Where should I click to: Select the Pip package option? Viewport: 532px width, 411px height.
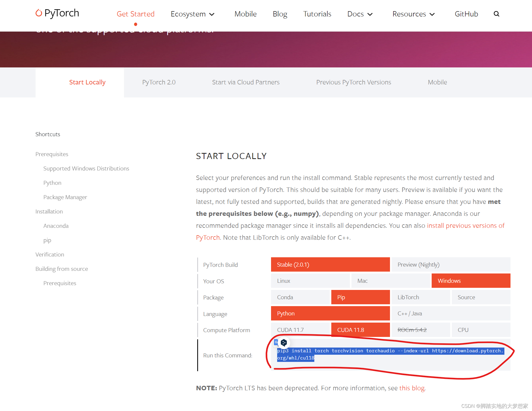tap(361, 297)
